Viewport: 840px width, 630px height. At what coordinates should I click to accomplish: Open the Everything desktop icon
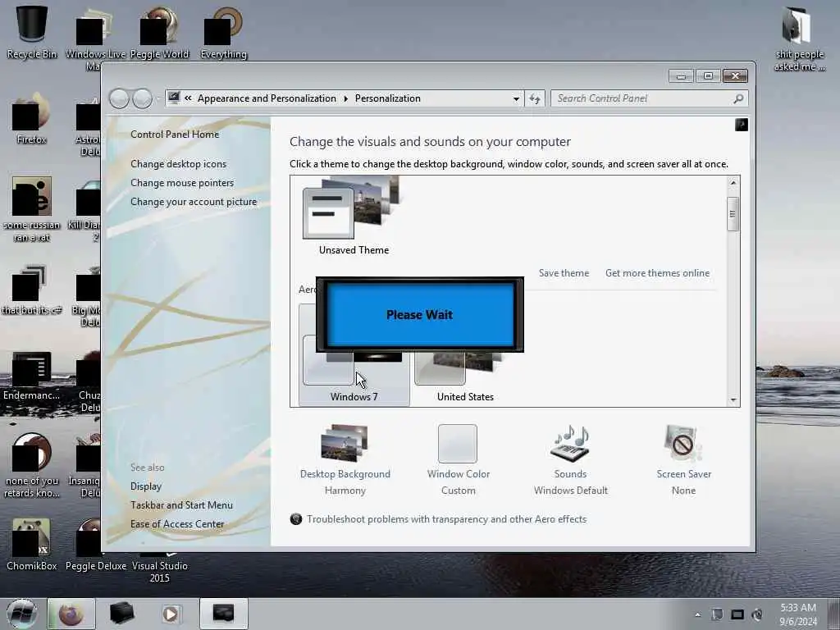point(223,31)
